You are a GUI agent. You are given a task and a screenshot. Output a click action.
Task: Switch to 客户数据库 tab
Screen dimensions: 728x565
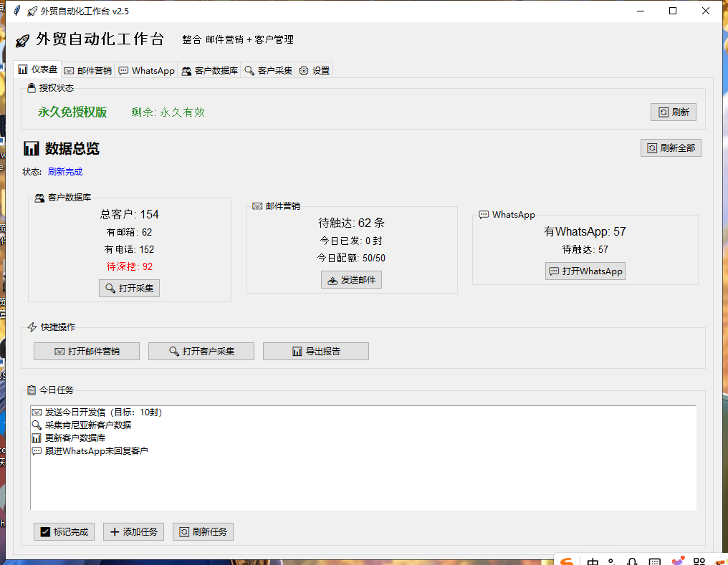click(x=209, y=70)
